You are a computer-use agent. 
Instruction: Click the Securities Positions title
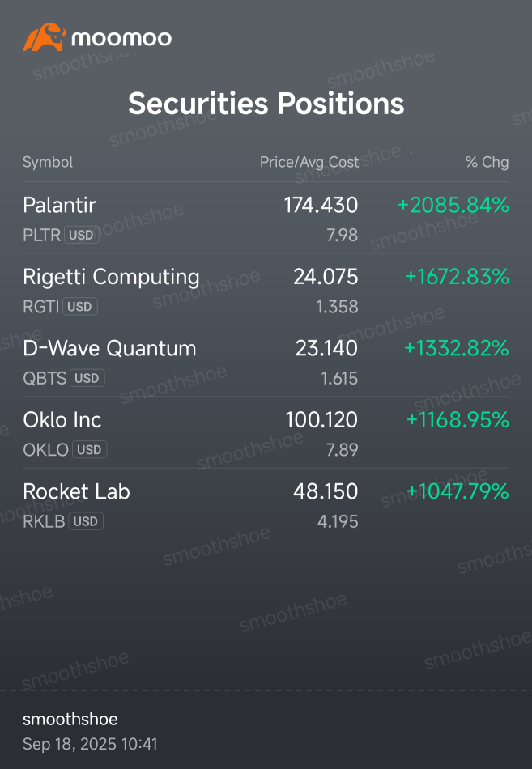[266, 104]
